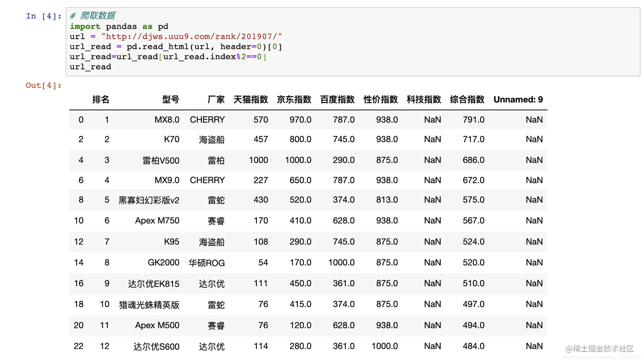
Task: Click the K70 model cell
Action: (172, 139)
